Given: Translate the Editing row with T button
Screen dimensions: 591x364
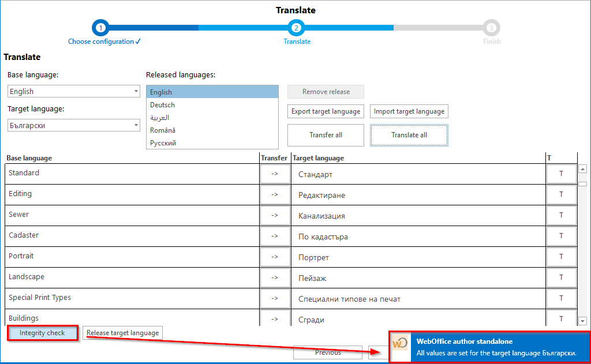Looking at the screenshot, I should (561, 194).
